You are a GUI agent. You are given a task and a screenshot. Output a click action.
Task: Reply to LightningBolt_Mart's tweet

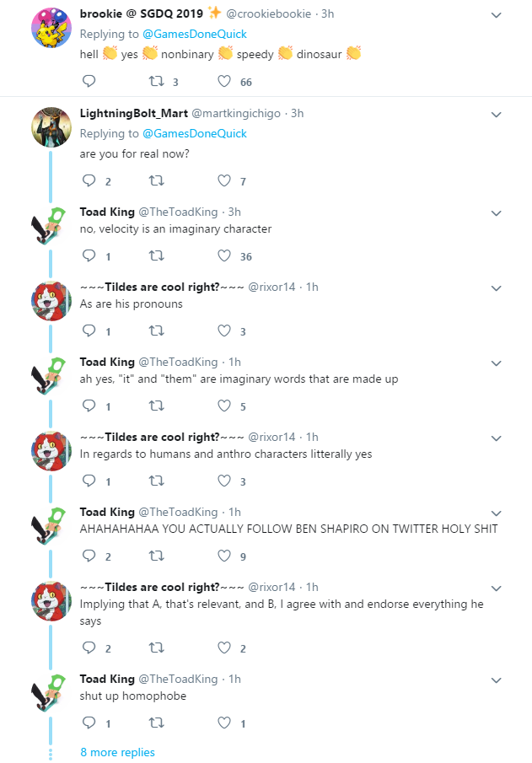click(x=89, y=180)
